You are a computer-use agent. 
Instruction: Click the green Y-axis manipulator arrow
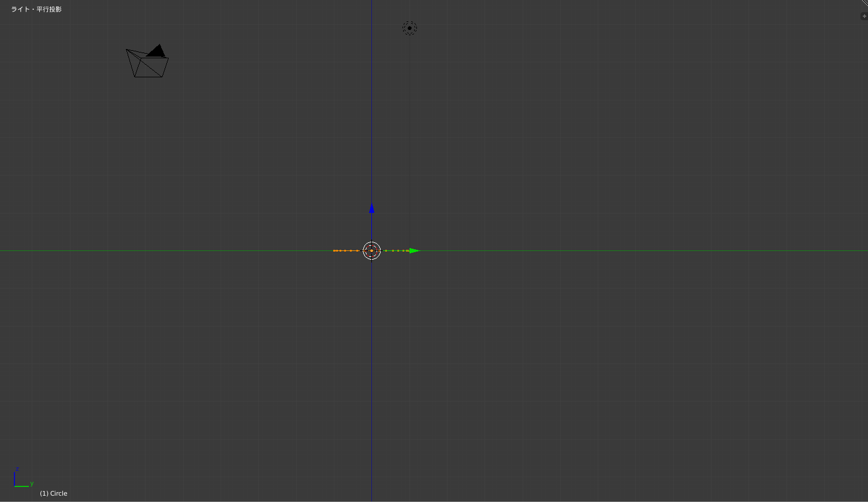tap(413, 250)
